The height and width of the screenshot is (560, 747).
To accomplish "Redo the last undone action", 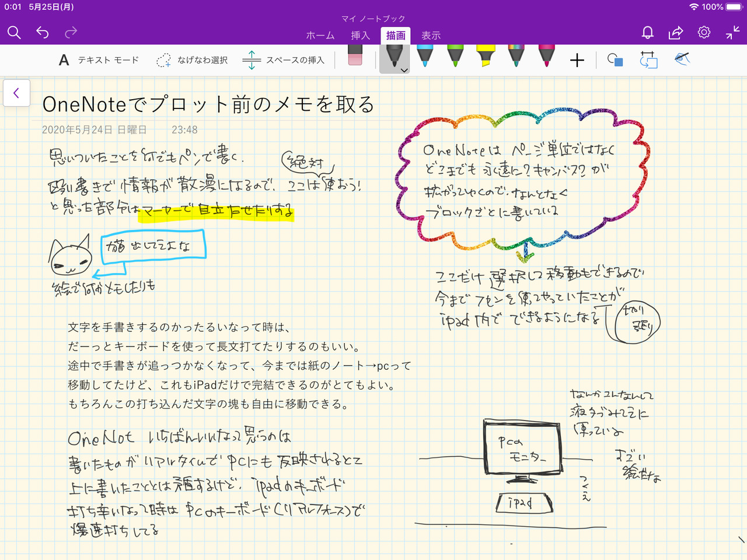I will click(71, 33).
